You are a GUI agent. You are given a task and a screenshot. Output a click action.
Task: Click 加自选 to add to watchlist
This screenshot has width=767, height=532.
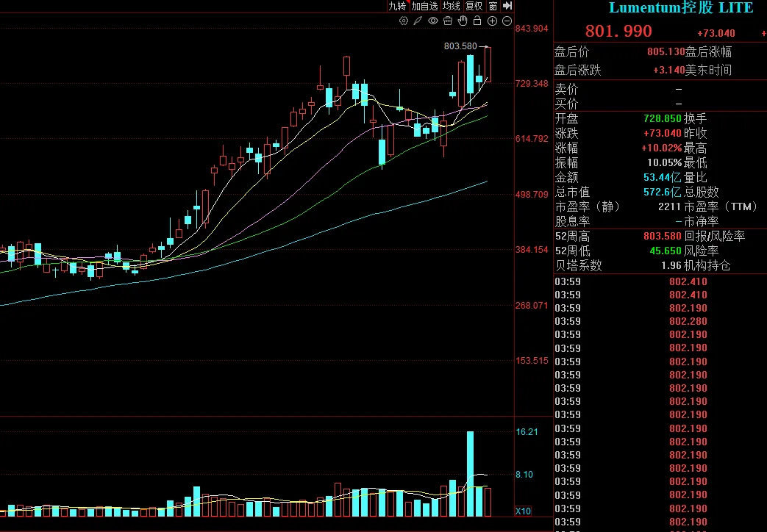424,6
